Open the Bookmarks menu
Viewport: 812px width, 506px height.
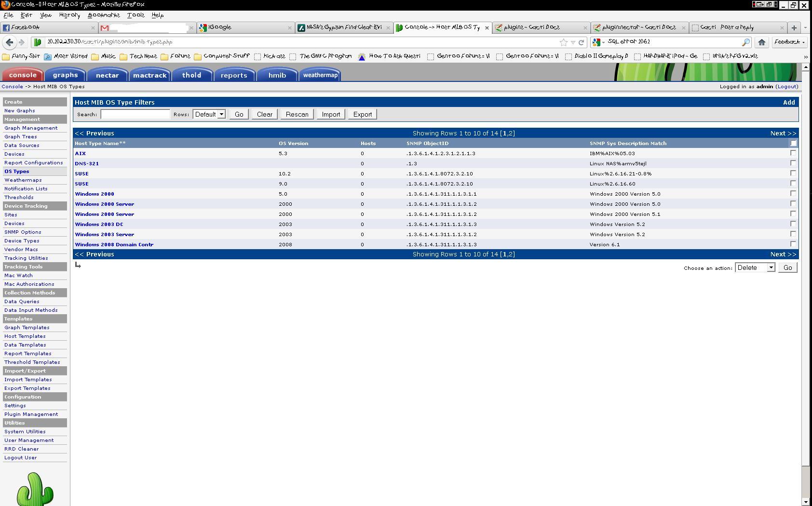click(104, 15)
